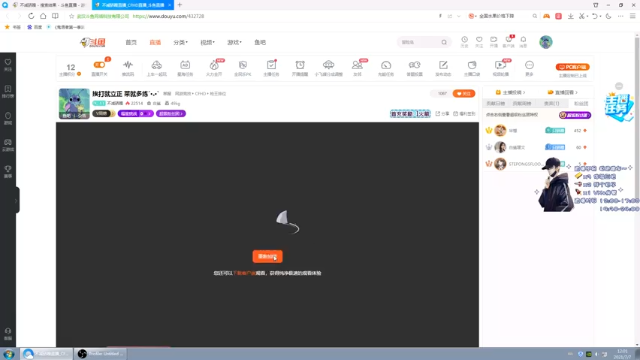Click the orange follow heart button

(464, 93)
